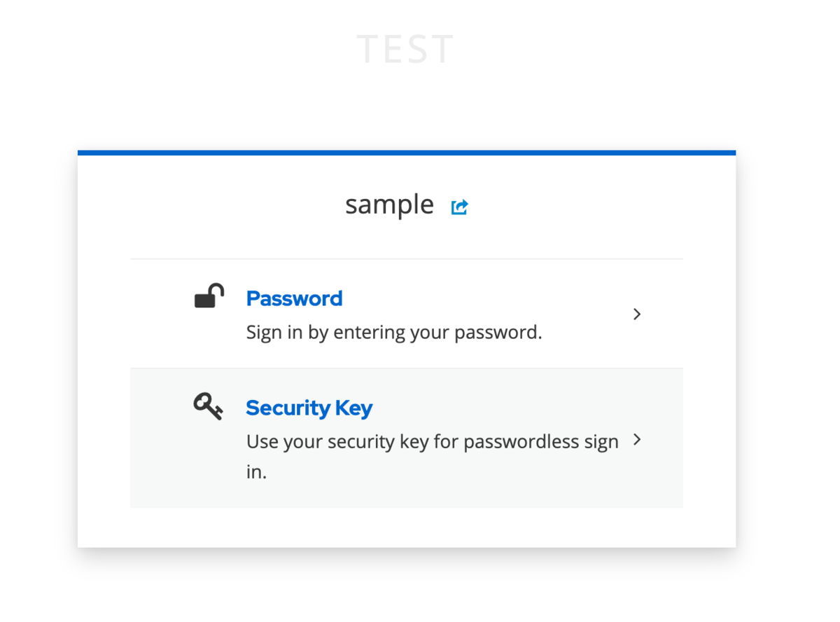Click the word "Key" in Security Key title

click(353, 408)
